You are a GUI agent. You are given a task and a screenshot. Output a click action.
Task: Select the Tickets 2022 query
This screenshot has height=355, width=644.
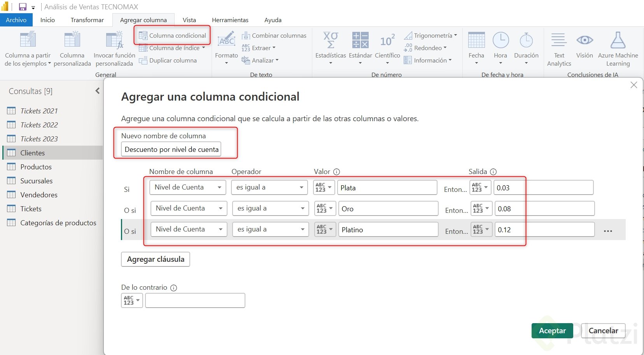click(52, 125)
